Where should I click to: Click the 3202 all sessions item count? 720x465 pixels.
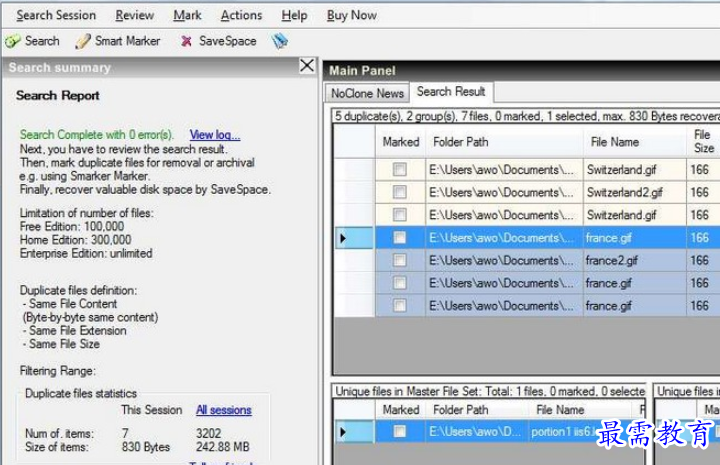pos(208,433)
